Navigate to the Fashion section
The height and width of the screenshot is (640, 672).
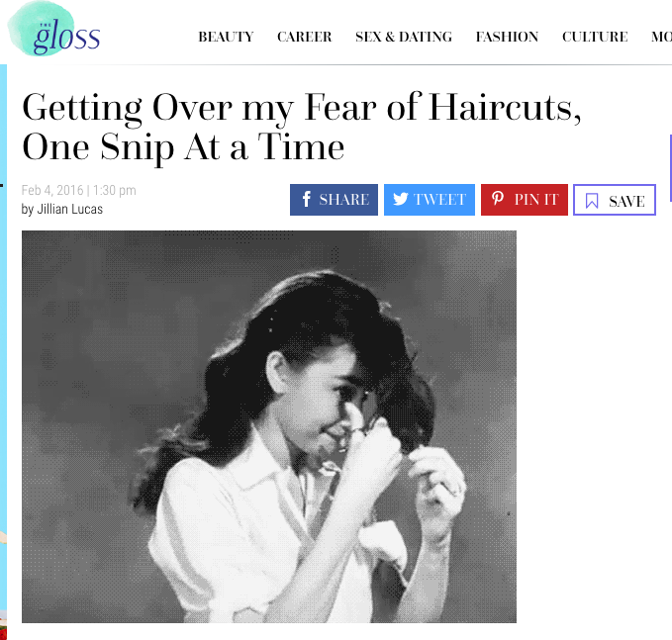coord(507,37)
